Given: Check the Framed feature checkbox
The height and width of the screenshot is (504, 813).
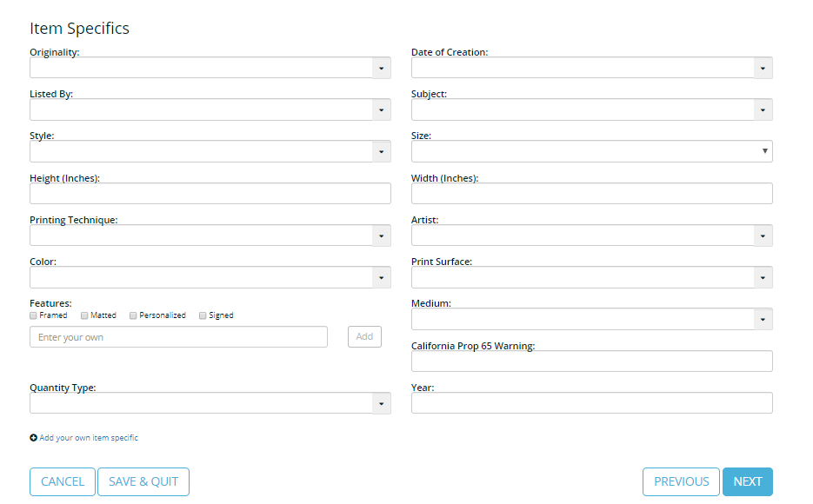Looking at the screenshot, I should coord(33,315).
